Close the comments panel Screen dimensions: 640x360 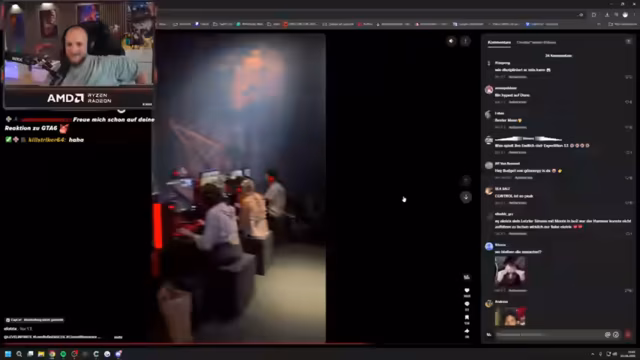(628, 41)
